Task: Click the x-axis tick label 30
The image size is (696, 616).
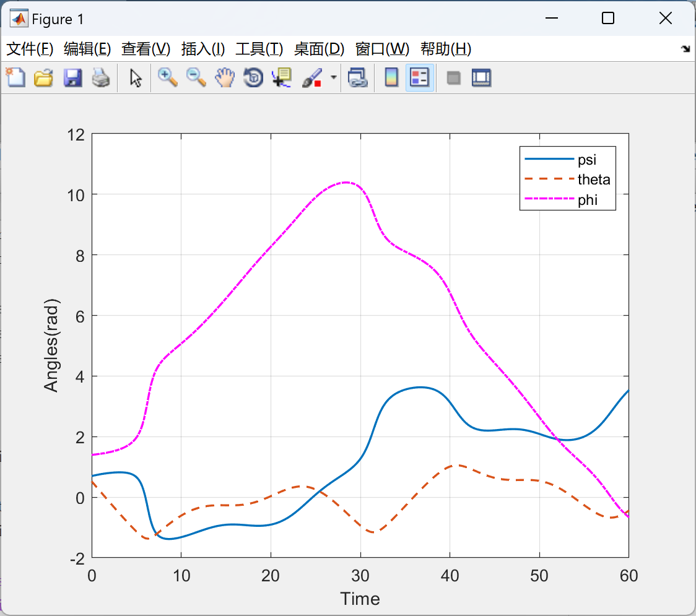Action: click(360, 576)
